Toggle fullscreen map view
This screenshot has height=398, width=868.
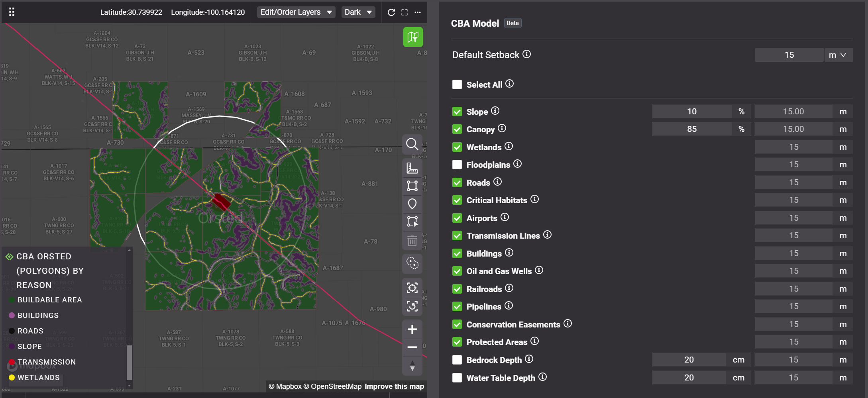click(405, 12)
